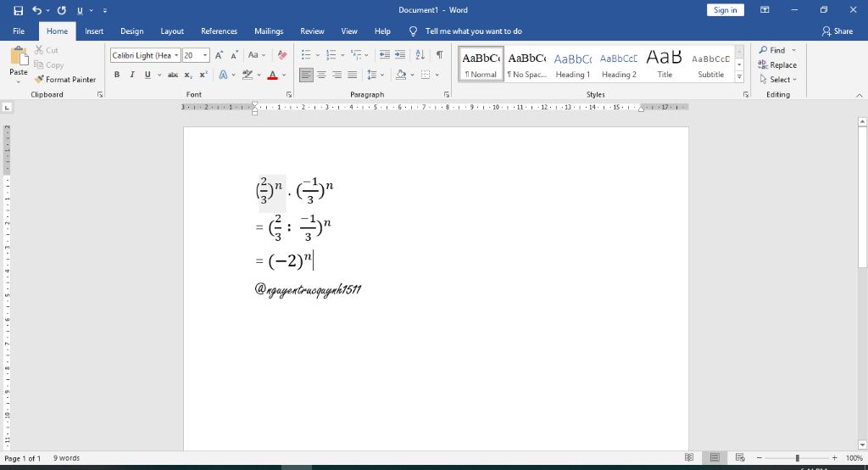Click the Multilevel List icon

click(x=356, y=55)
